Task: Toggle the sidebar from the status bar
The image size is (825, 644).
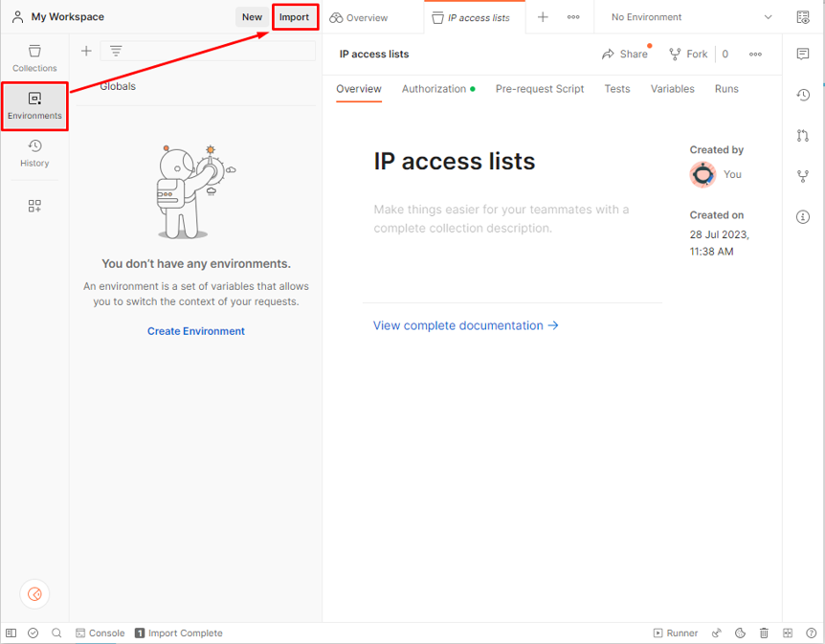Action: (x=11, y=633)
